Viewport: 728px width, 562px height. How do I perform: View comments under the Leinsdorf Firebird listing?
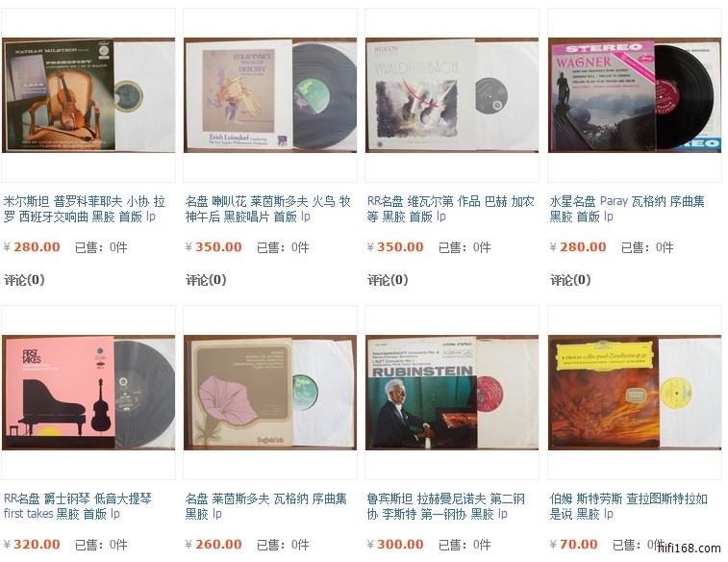(x=206, y=280)
